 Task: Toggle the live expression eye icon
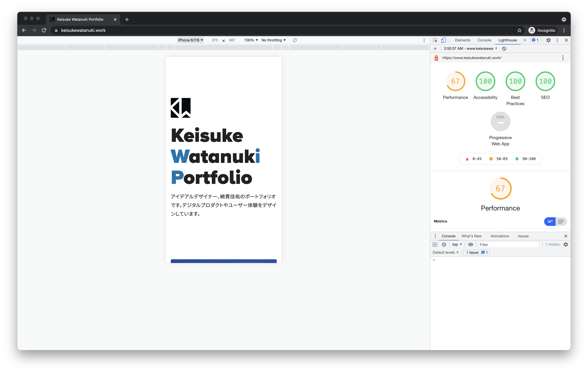[470, 244]
